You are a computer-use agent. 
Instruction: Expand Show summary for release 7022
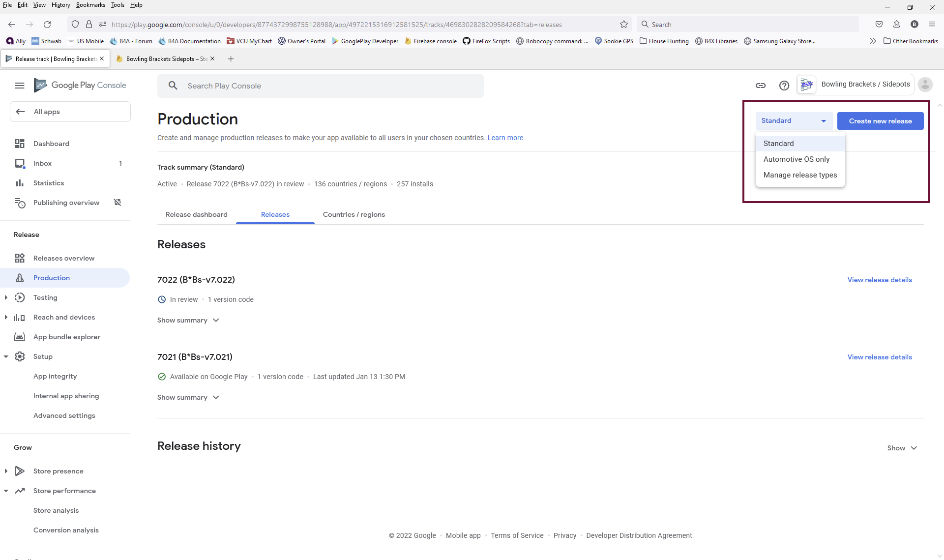tap(188, 320)
